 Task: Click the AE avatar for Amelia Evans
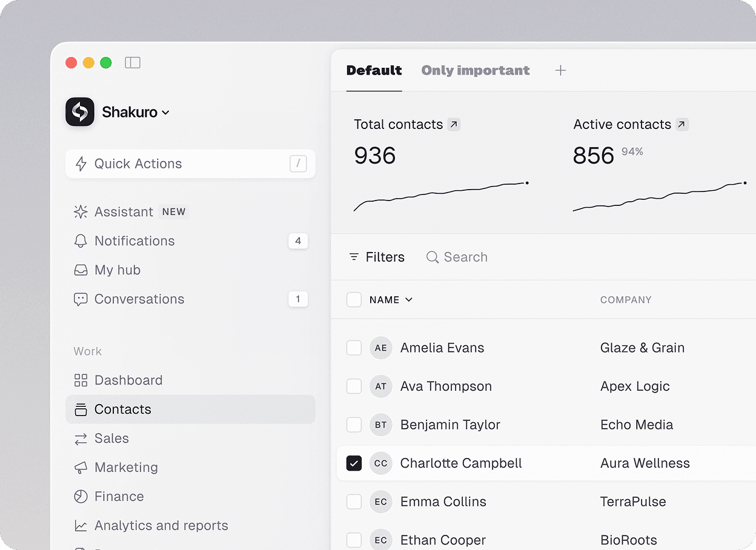point(381,348)
